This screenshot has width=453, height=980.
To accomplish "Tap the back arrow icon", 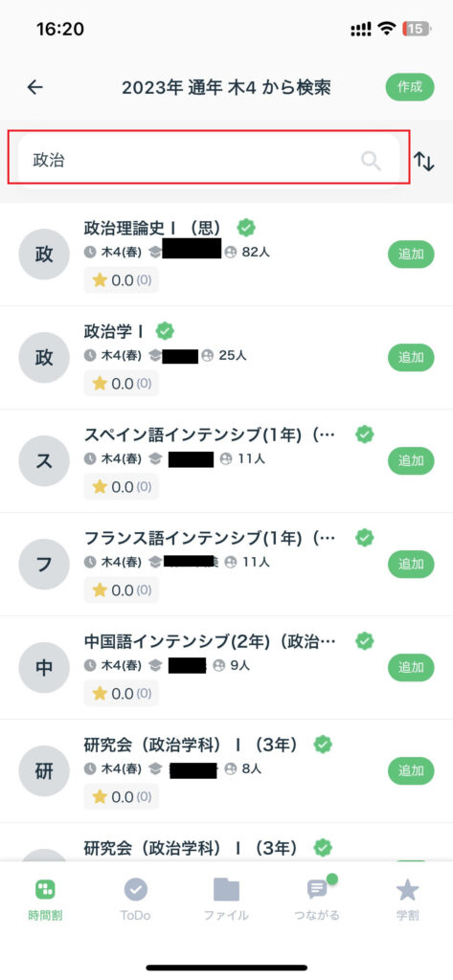I will click(x=35, y=87).
